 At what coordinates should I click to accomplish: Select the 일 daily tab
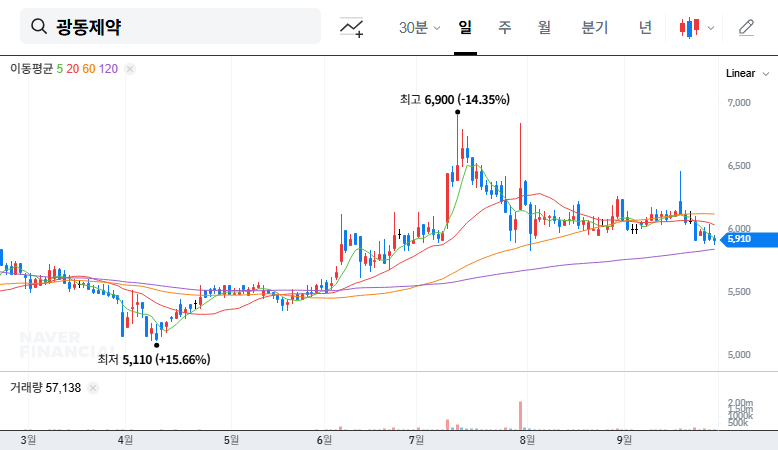465,27
